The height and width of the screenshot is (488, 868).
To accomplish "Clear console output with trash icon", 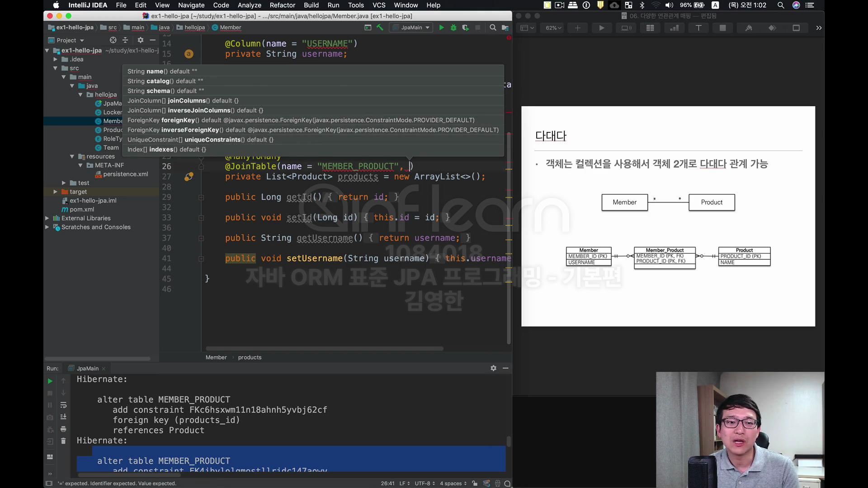I will pos(63,441).
